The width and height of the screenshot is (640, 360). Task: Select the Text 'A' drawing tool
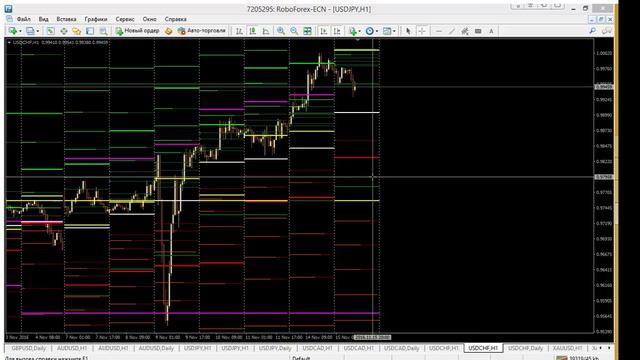(491, 31)
